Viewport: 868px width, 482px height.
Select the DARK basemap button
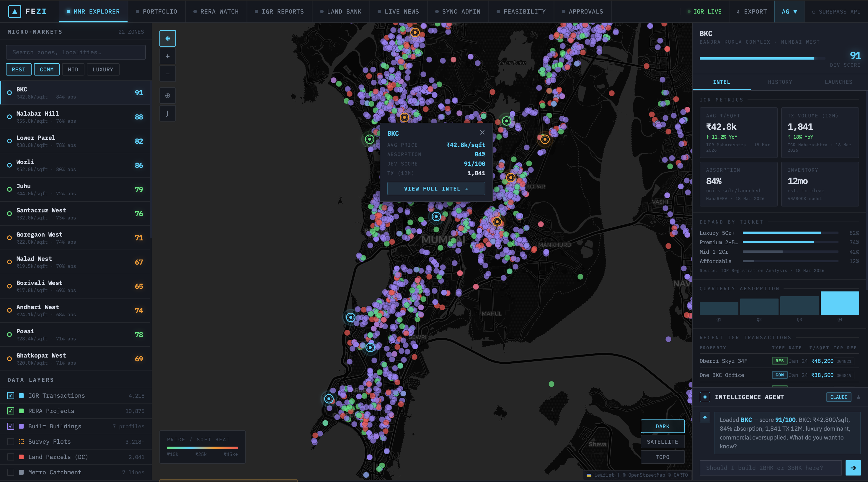pyautogui.click(x=663, y=427)
